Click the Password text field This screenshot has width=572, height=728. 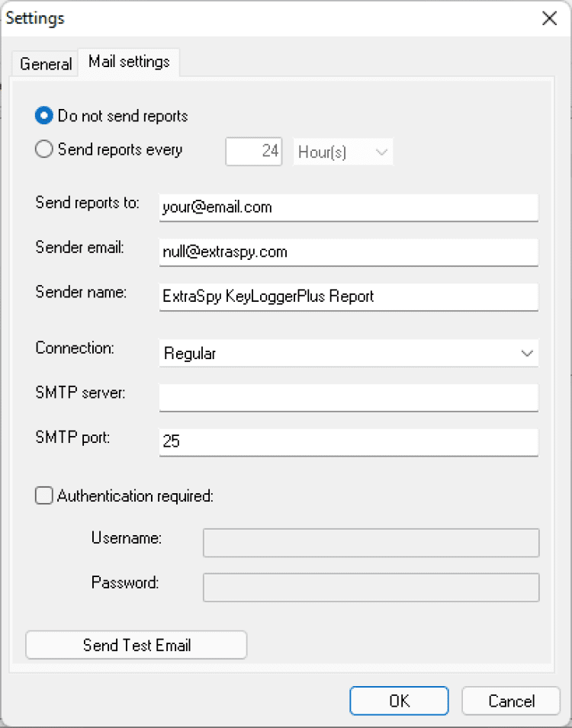click(371, 588)
